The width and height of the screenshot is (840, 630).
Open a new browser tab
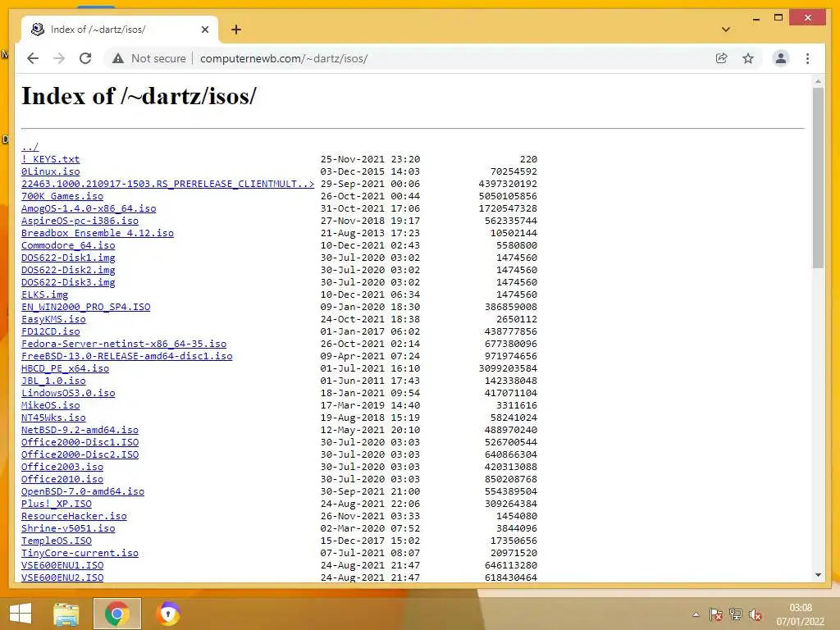(x=236, y=30)
